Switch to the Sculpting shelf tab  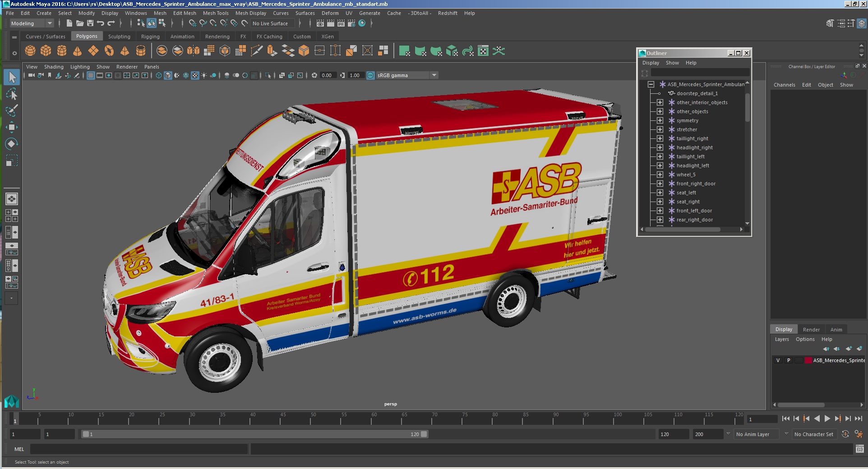119,37
